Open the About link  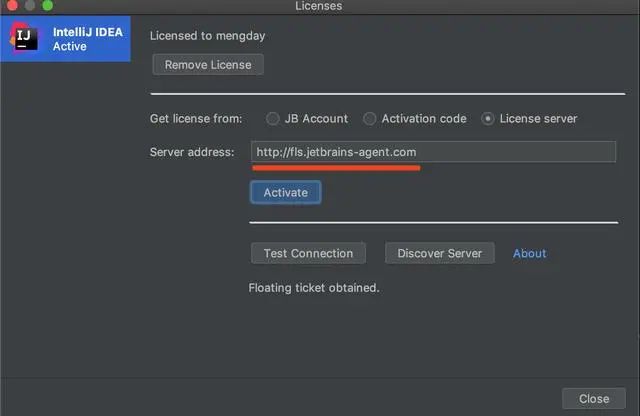(x=529, y=253)
